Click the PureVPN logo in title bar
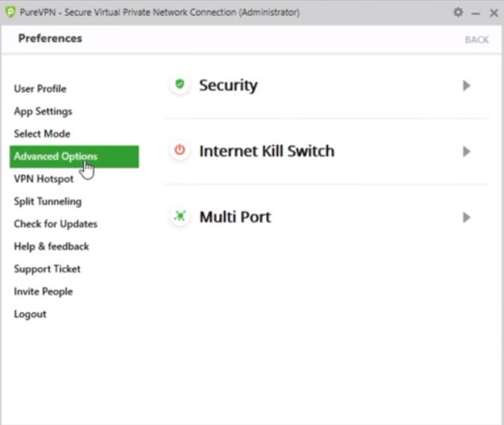Screen dimensions: 504x425 (10, 13)
